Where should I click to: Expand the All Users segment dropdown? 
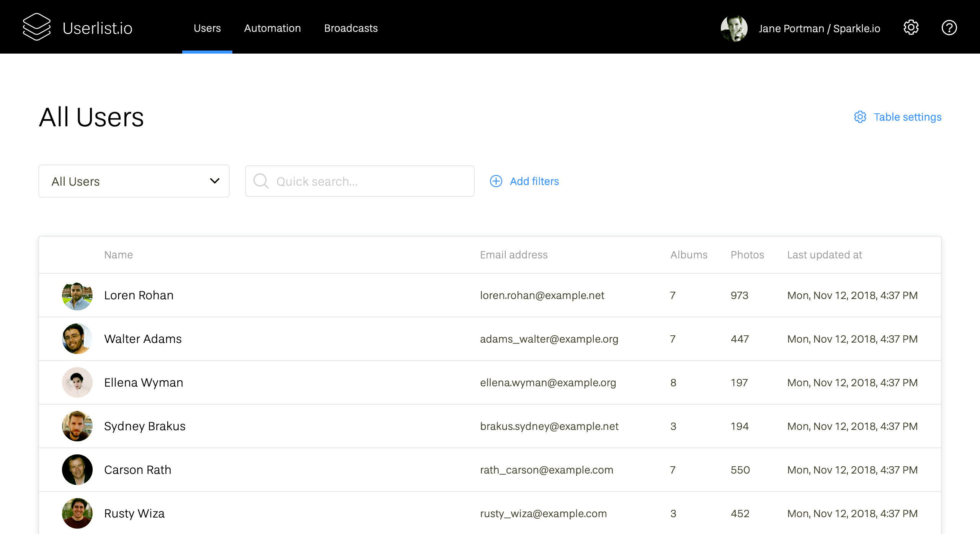click(x=126, y=181)
